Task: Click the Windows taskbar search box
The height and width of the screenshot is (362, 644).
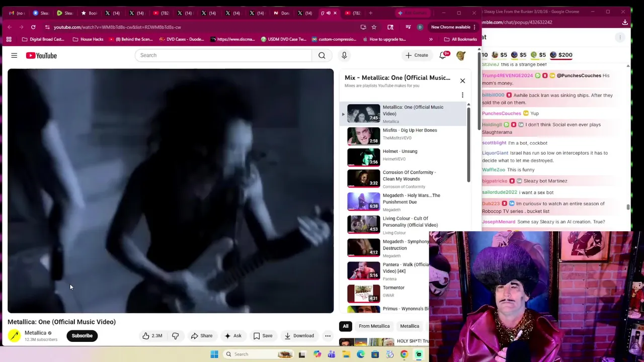Action: point(258,354)
